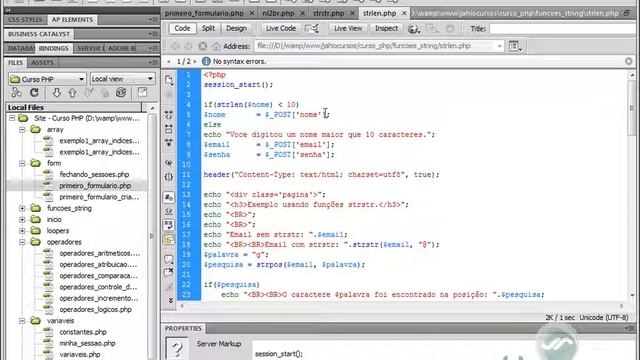Close the No syntax errors info bar
The image size is (640, 360).
click(629, 61)
